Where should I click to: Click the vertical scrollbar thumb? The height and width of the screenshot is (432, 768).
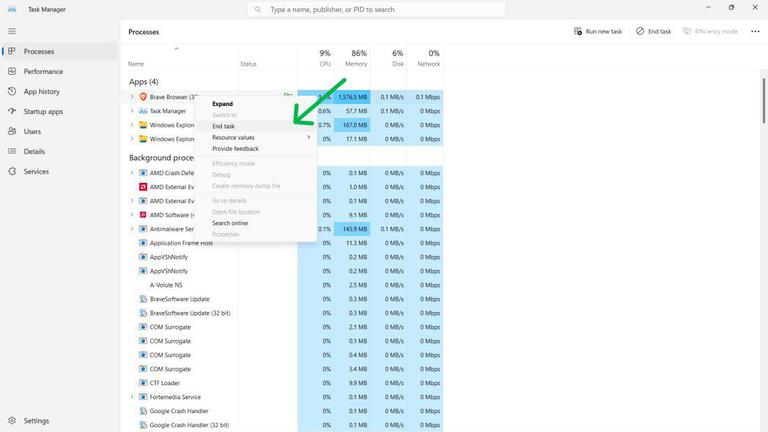click(763, 100)
